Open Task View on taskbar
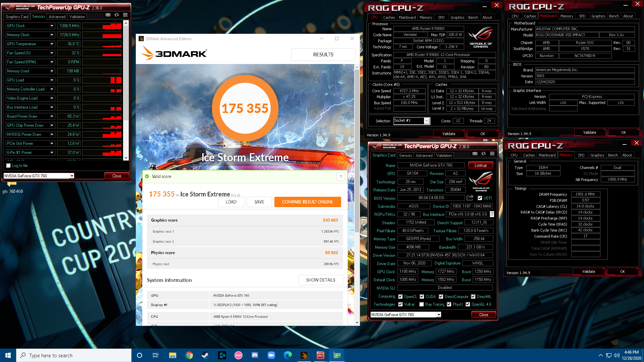The width and height of the screenshot is (644, 362). click(x=156, y=355)
